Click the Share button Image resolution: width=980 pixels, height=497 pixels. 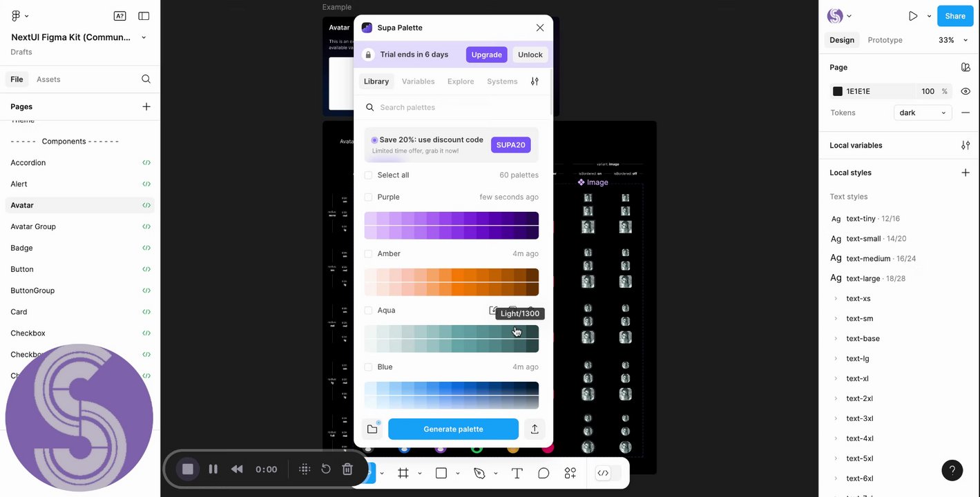click(955, 16)
